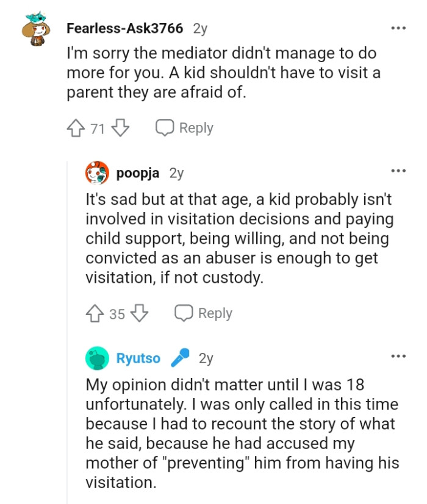Select Reply under Fearless-Ask3766's comment

196,128
